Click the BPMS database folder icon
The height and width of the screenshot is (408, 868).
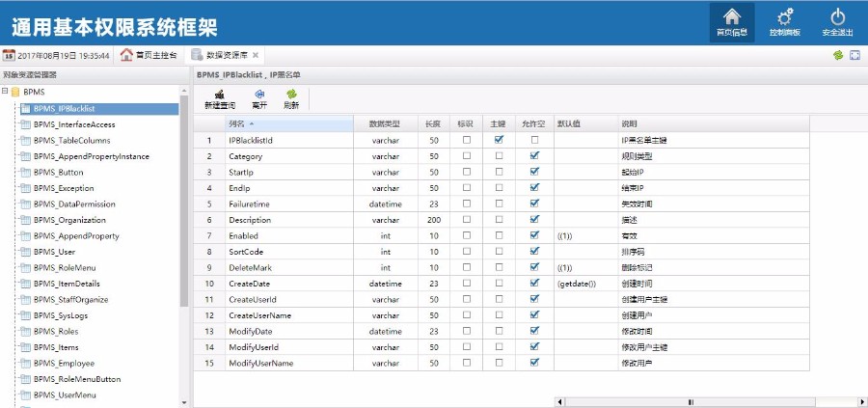15,92
